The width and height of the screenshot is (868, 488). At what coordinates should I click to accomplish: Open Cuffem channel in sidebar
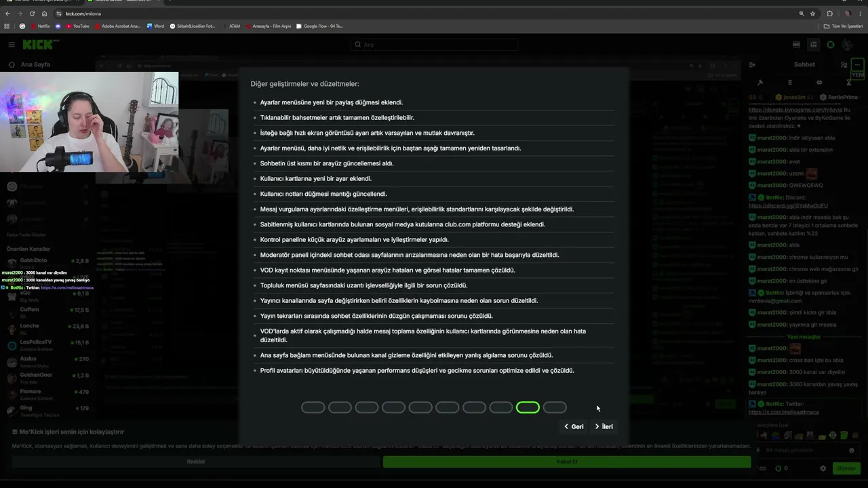47,312
